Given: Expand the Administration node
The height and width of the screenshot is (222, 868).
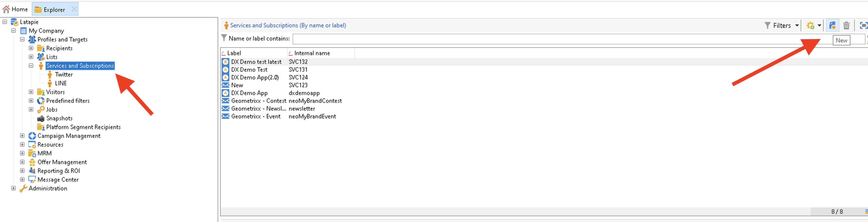Looking at the screenshot, I should tap(13, 188).
